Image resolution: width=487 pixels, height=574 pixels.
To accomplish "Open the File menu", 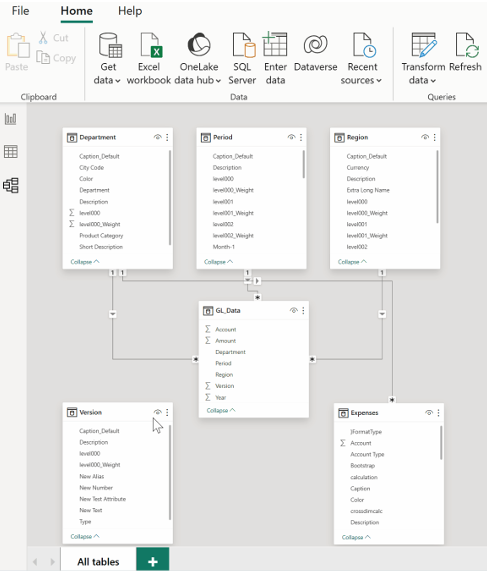I will click(20, 11).
